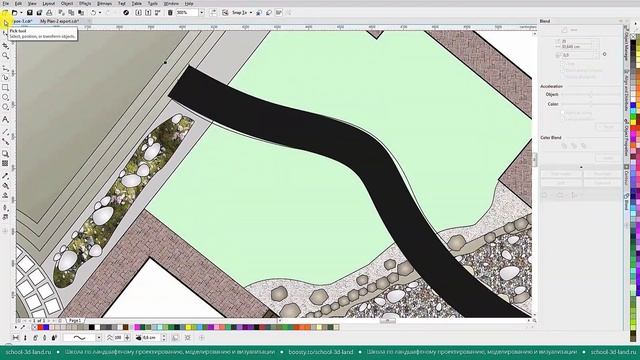Open the Bitmaps menu
640x360 pixels.
tap(104, 3)
